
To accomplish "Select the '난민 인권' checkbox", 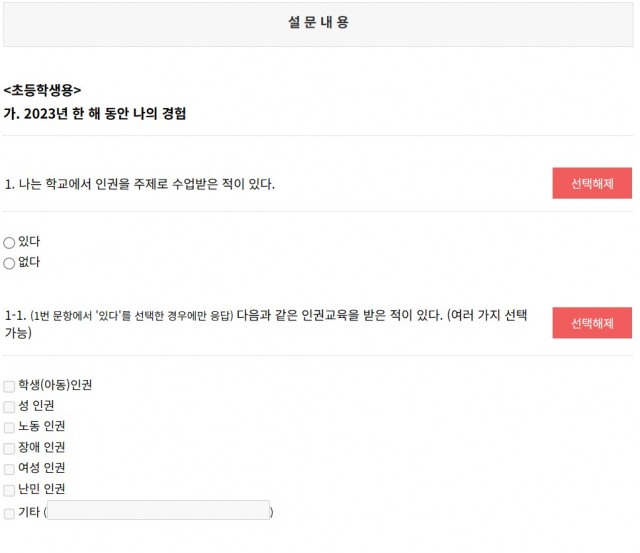I will point(9,490).
